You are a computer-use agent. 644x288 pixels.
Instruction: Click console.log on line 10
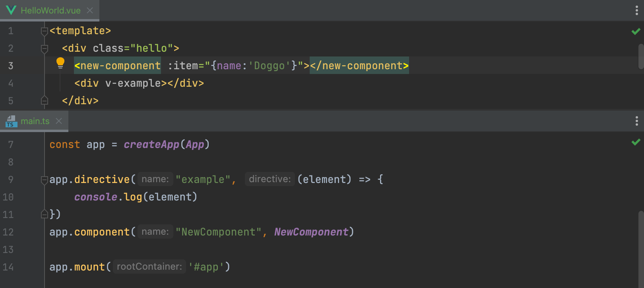108,197
